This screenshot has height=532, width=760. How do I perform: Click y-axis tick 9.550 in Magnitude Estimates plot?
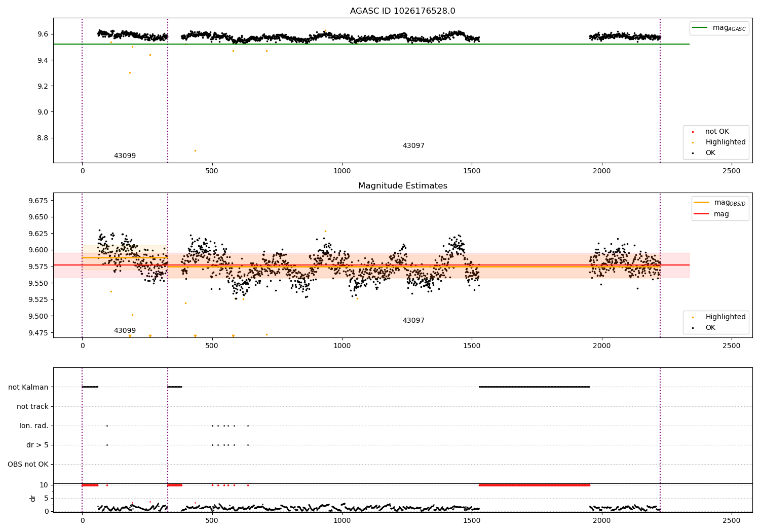point(39,283)
